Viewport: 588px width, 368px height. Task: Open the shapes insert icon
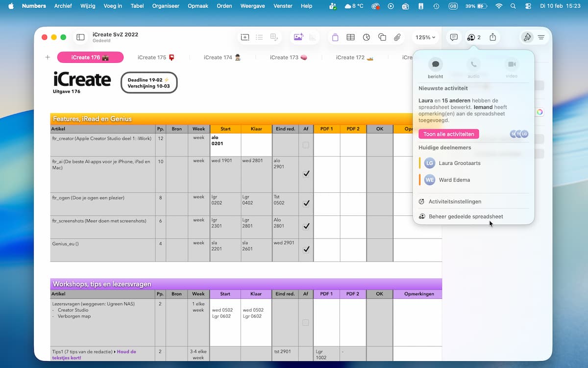pyautogui.click(x=382, y=37)
